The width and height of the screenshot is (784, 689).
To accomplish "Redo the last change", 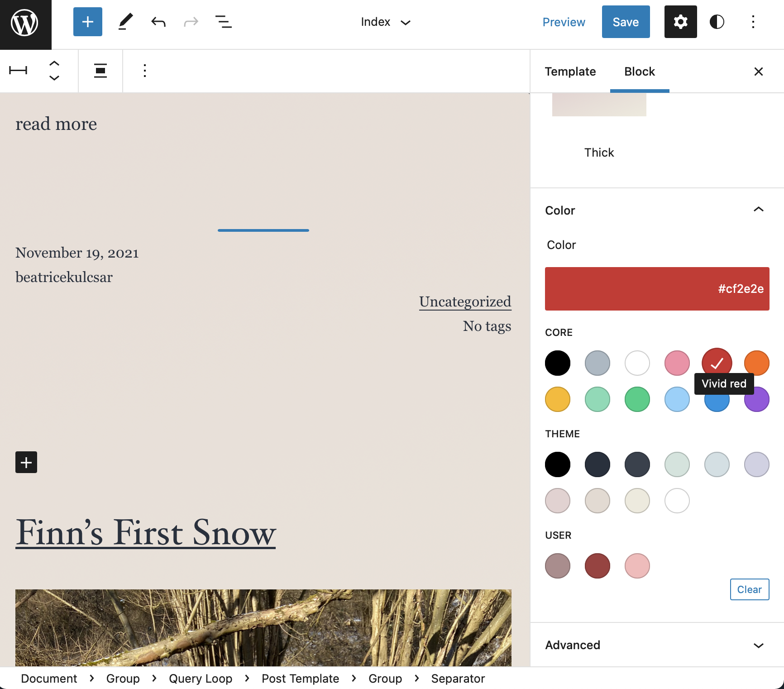I will (190, 21).
